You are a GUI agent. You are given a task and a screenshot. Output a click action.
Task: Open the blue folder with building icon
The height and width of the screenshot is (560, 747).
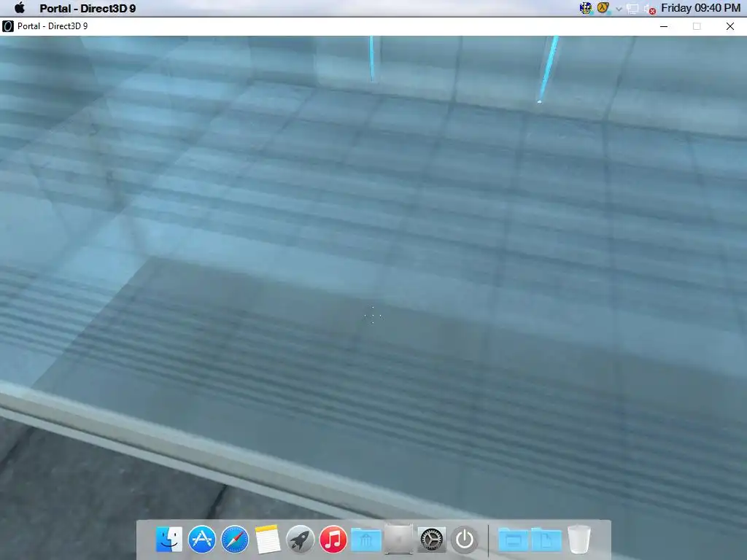click(x=366, y=540)
